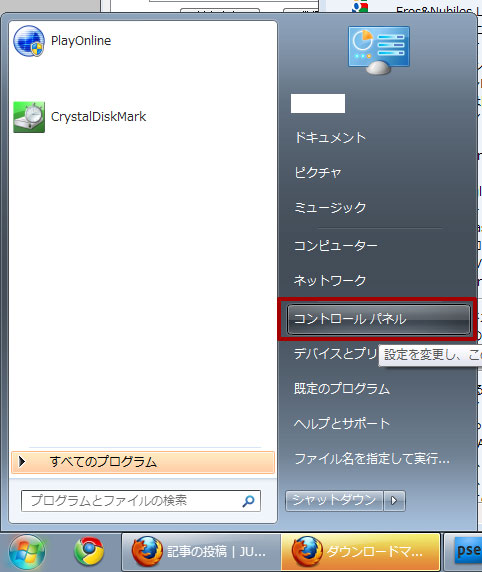Click the シャットダウン button
482x572 pixels.
click(334, 500)
